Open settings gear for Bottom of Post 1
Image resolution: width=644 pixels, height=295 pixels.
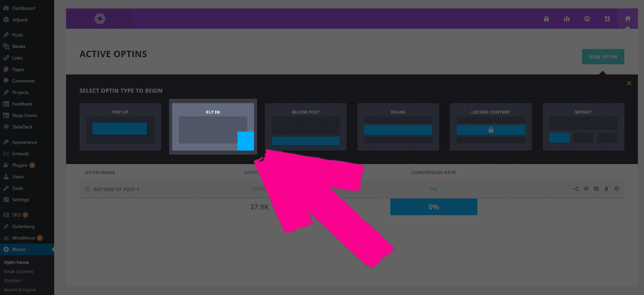(x=617, y=189)
